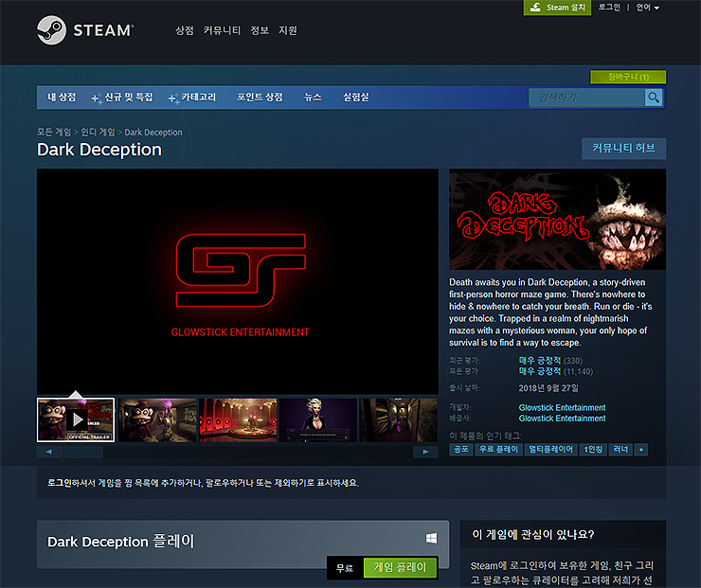The height and width of the screenshot is (588, 701).
Task: Select the 러너 tag
Action: pyautogui.click(x=620, y=450)
